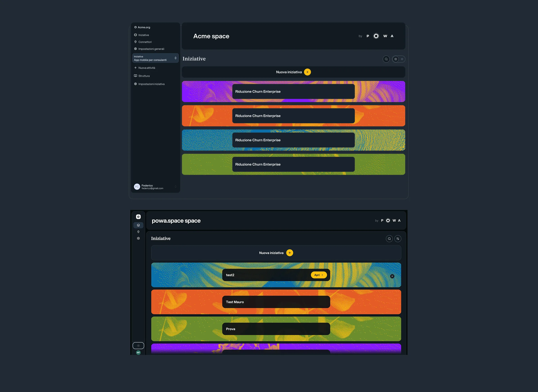Screen dimensions: 538x392
Task: Switch to list view in the view toggle
Action: 402,59
